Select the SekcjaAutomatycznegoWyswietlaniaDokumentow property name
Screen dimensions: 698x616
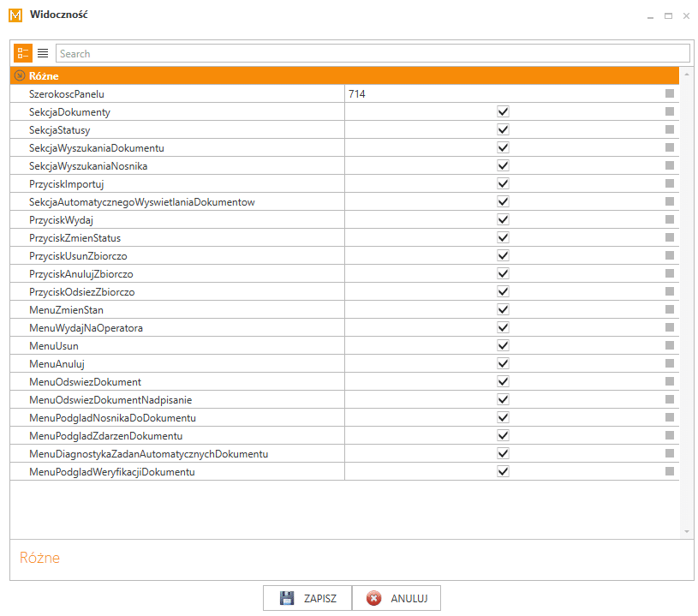click(142, 202)
